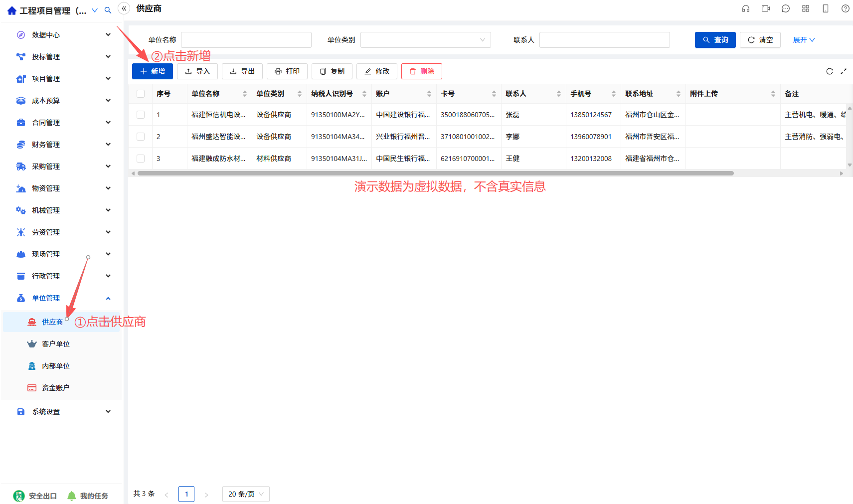Open the 财务管理 menu
The height and width of the screenshot is (504, 853).
(x=62, y=145)
